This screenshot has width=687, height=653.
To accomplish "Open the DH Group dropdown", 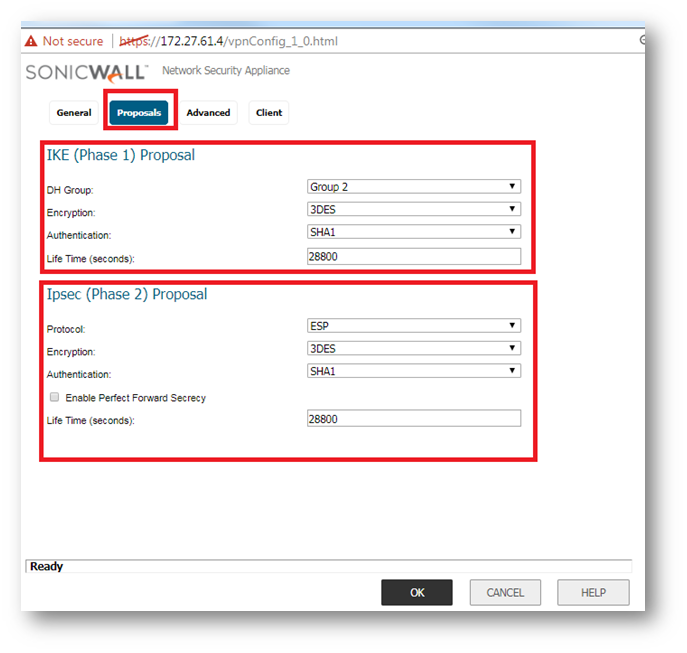I will pos(413,187).
